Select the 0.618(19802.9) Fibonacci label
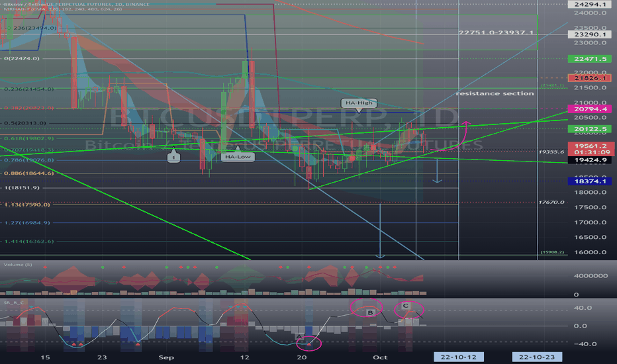617x364 pixels. [x=28, y=138]
